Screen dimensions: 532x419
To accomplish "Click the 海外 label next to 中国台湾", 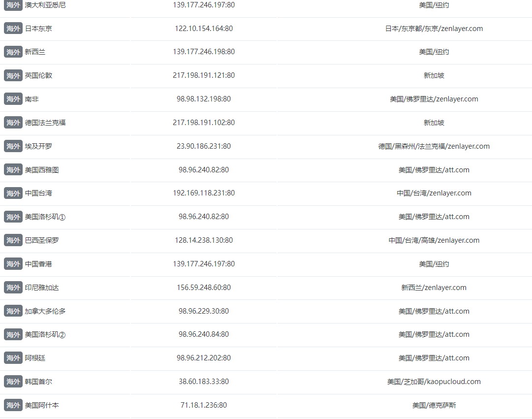I will [13, 193].
